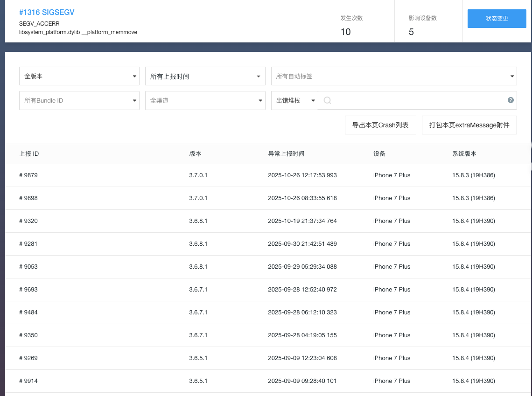Click the 状态变更 button
532x396 pixels.
coord(497,19)
